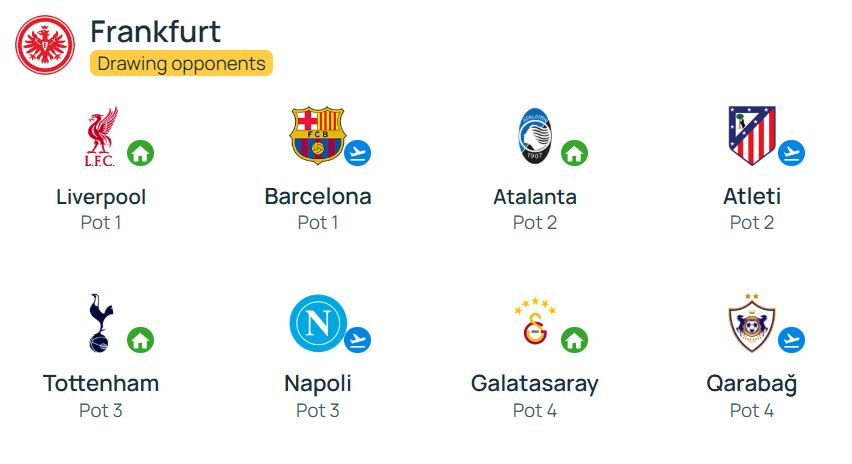Click the green home icon beside Liverpool
This screenshot has width=852, height=464.
click(140, 153)
